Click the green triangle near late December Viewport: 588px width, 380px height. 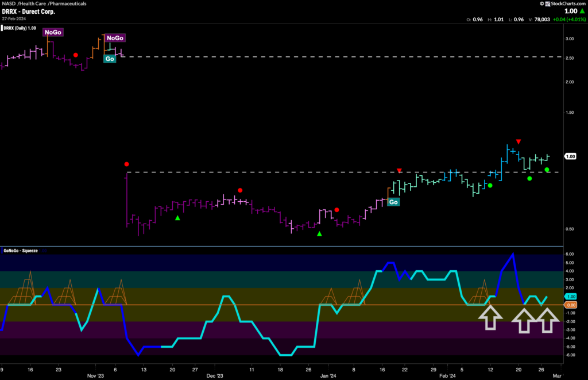point(320,234)
